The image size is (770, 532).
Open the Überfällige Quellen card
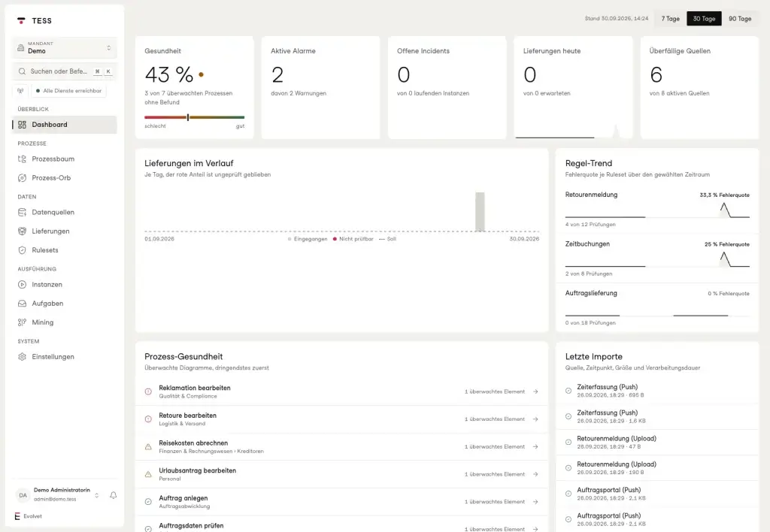(x=699, y=87)
